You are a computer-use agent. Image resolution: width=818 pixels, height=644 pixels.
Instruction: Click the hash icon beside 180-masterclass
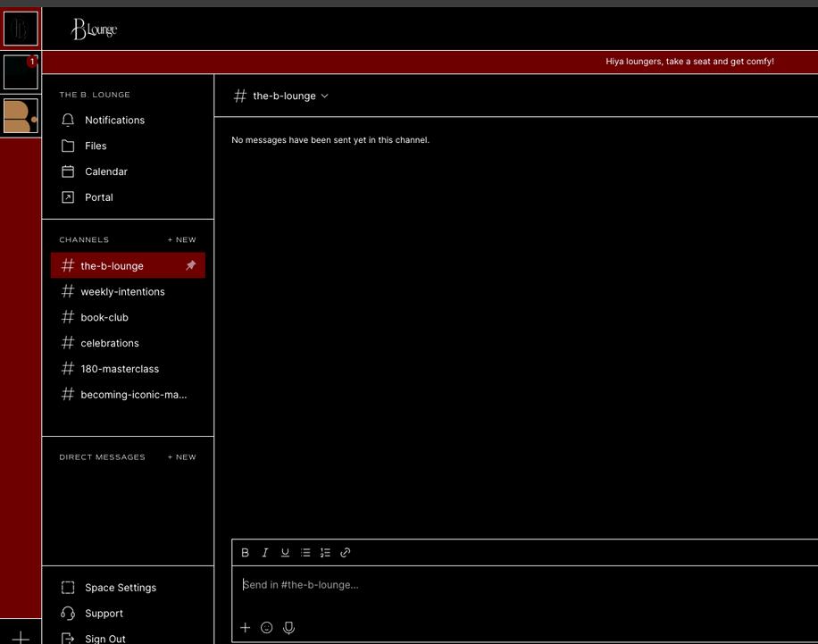68,369
